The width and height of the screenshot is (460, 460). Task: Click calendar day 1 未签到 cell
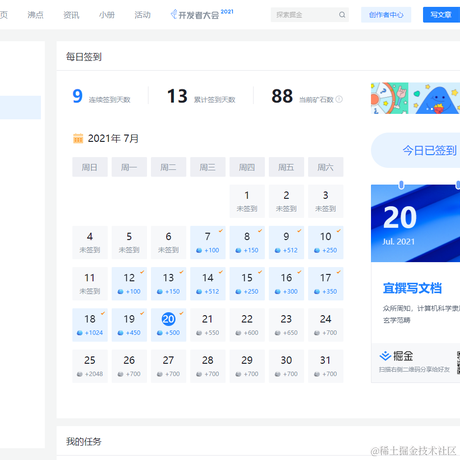pyautogui.click(x=247, y=201)
